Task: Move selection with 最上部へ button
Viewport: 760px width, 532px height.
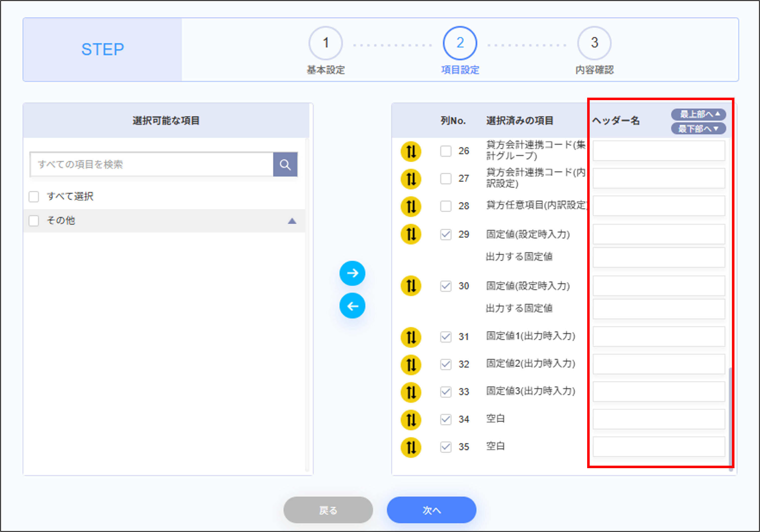Action: coord(698,114)
